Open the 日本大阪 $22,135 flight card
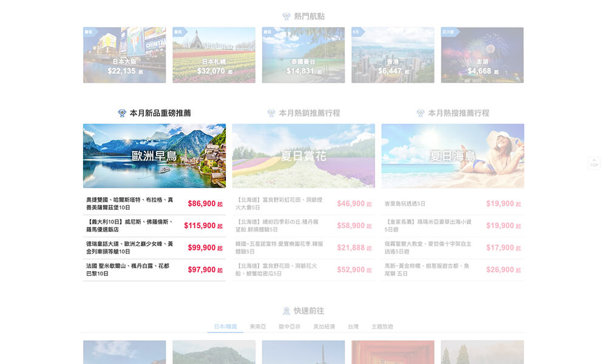The image size is (607, 364). (x=124, y=55)
